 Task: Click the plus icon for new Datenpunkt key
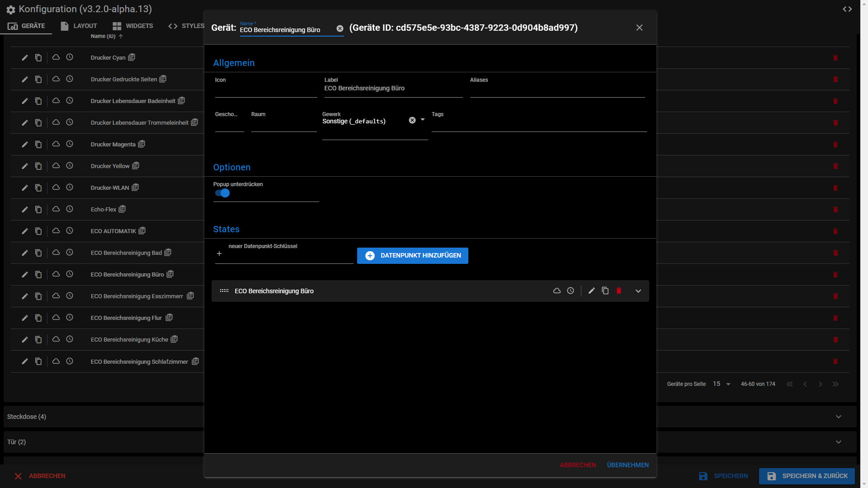[x=219, y=253]
